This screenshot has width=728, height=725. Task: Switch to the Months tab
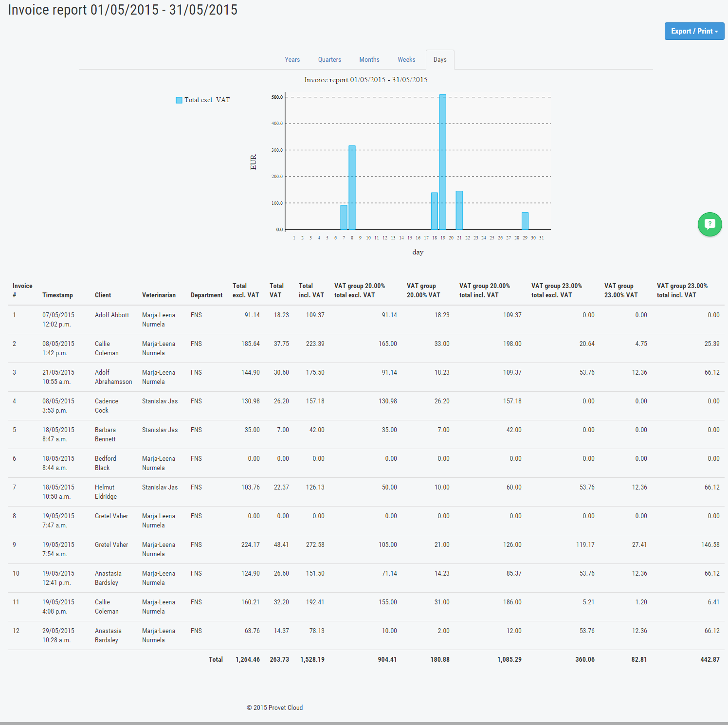(369, 59)
